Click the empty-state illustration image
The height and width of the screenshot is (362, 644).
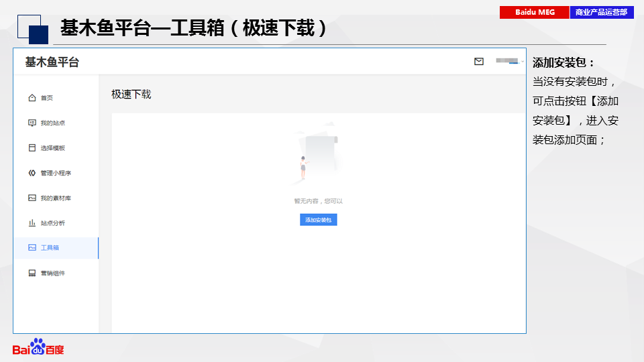[316, 154]
